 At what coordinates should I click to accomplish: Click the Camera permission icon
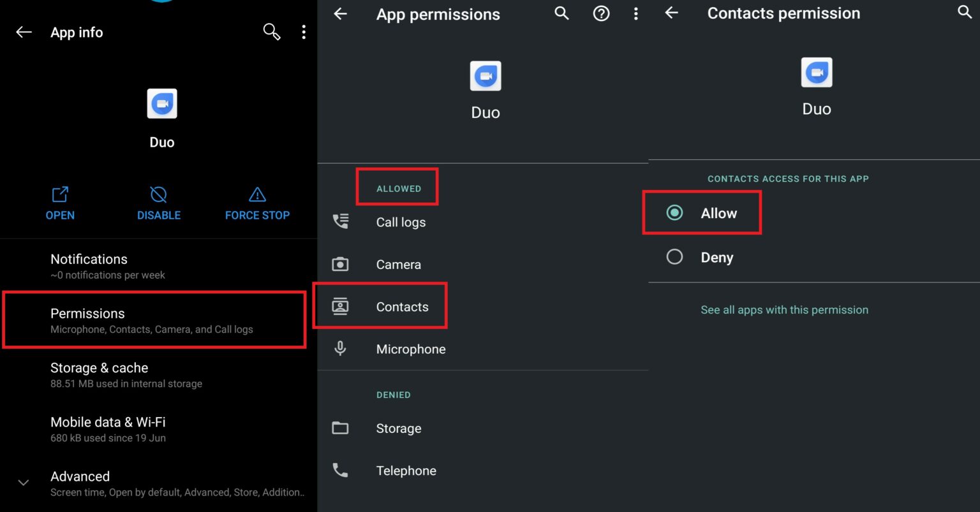pyautogui.click(x=340, y=263)
